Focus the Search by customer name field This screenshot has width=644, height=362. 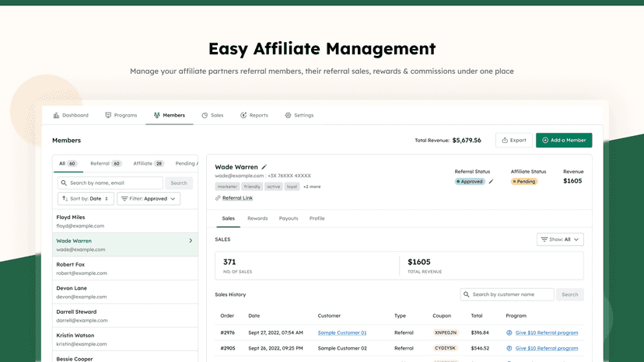pyautogui.click(x=507, y=294)
